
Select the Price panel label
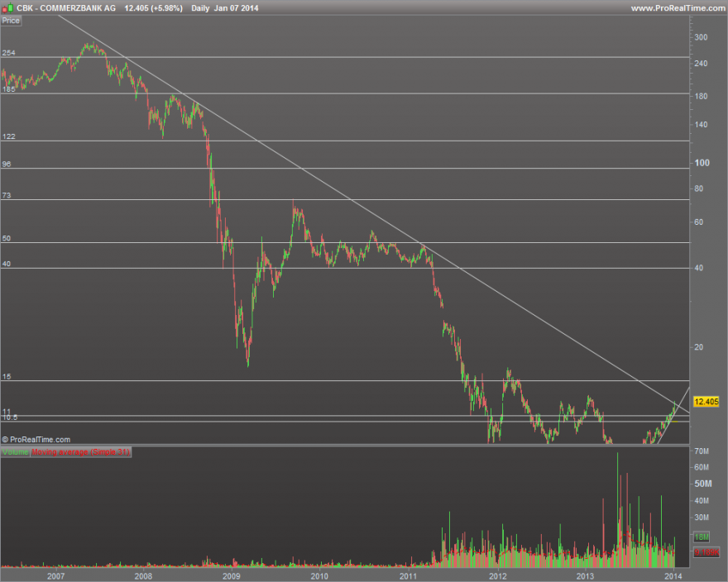(11, 21)
